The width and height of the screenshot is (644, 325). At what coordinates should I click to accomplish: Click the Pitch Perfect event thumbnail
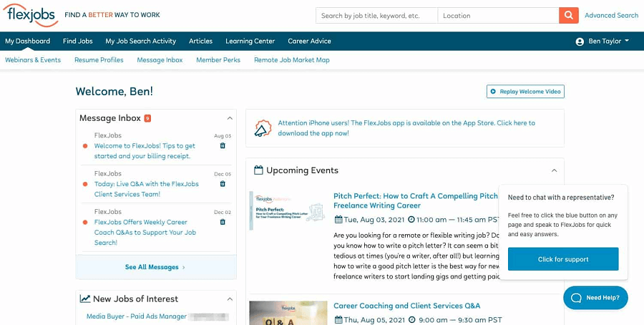288,210
